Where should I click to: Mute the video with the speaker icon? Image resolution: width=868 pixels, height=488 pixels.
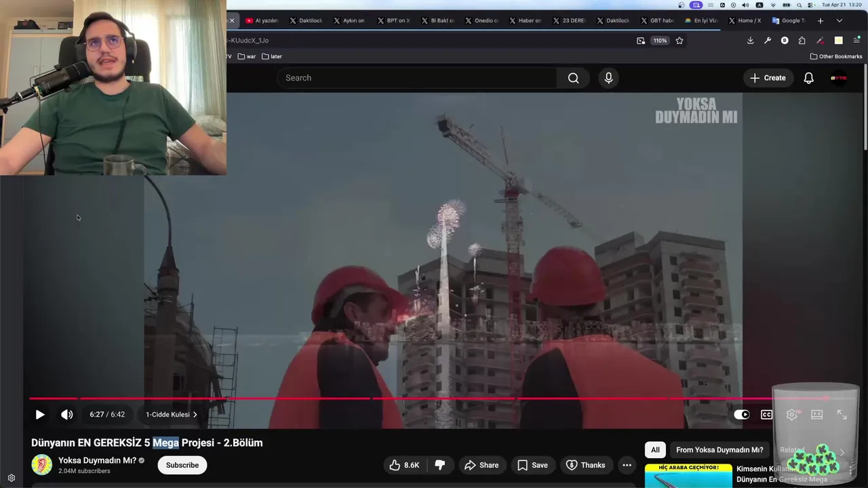point(66,415)
